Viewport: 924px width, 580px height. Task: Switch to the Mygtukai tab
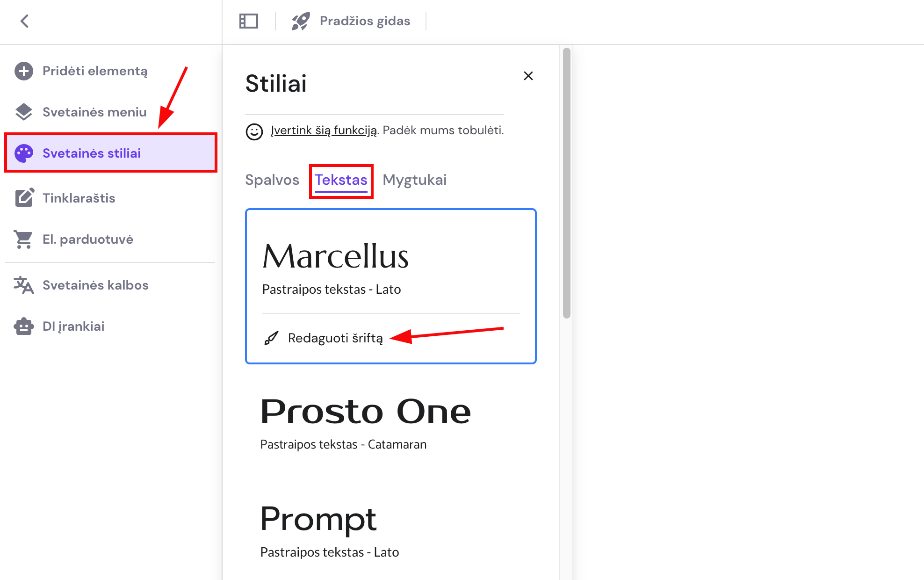415,180
